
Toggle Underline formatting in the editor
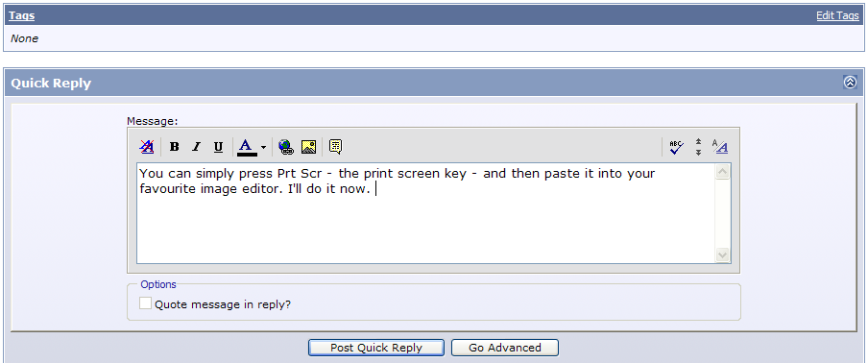(218, 147)
